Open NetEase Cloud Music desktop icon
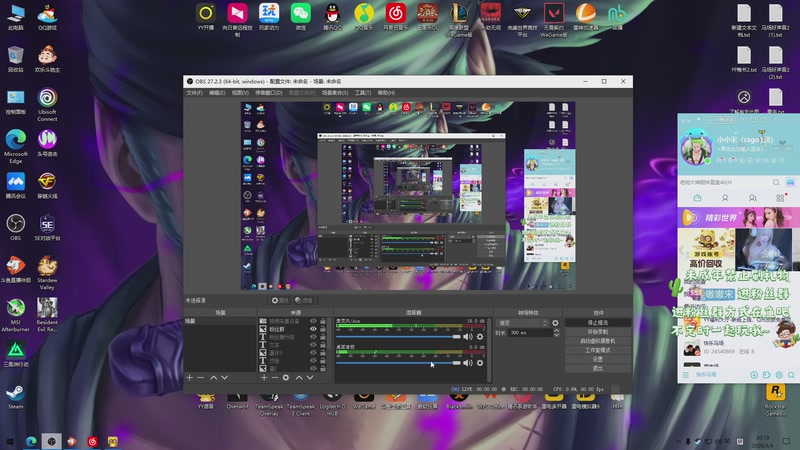This screenshot has width=800, height=450. 395,17
